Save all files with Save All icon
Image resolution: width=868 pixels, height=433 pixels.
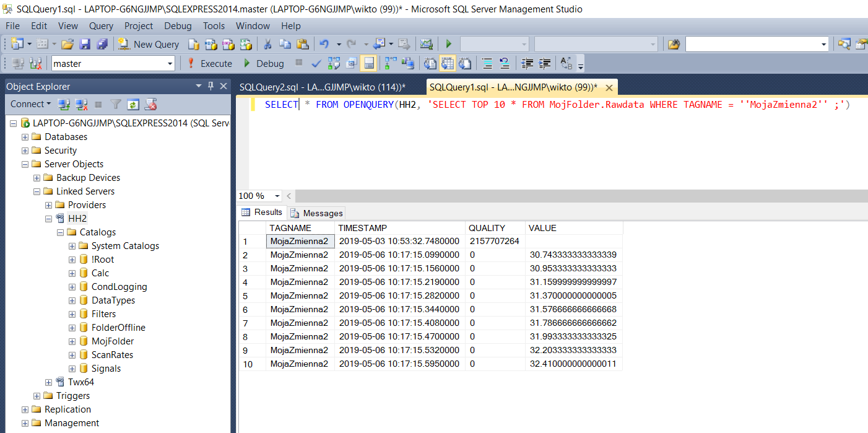[102, 44]
